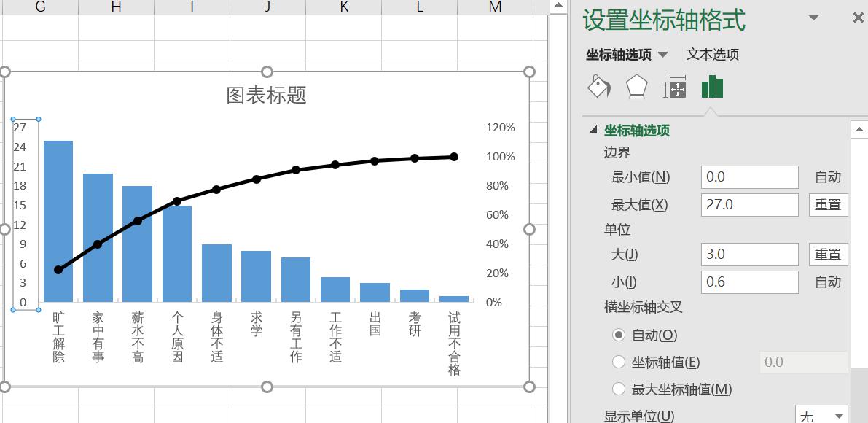This screenshot has height=423, width=868.
Task: Switch to 文本选项 tab
Action: tap(713, 54)
